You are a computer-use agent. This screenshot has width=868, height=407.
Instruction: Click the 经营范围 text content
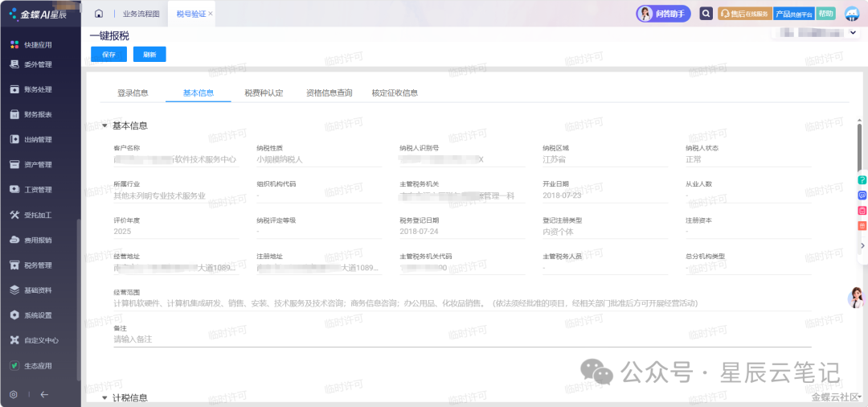click(x=405, y=303)
